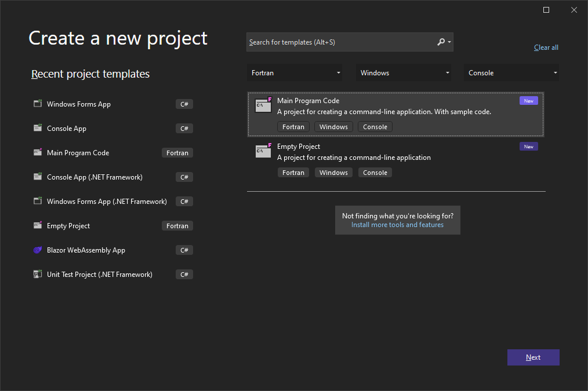This screenshot has height=391, width=588.
Task: Click the Unit Test Project flask icon
Action: point(38,274)
